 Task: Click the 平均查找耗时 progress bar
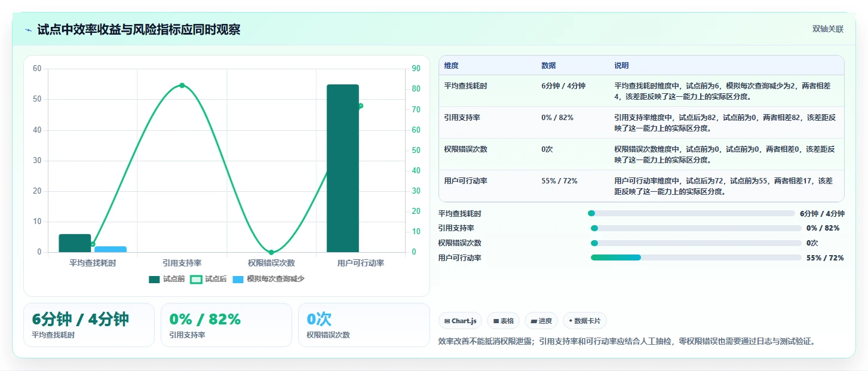point(691,213)
